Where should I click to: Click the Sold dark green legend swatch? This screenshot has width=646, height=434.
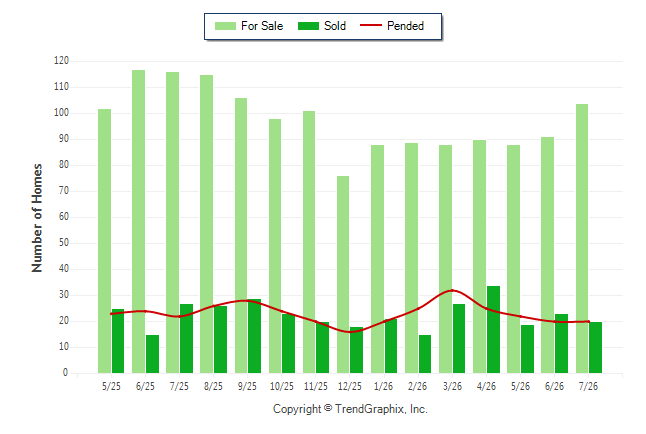point(308,26)
